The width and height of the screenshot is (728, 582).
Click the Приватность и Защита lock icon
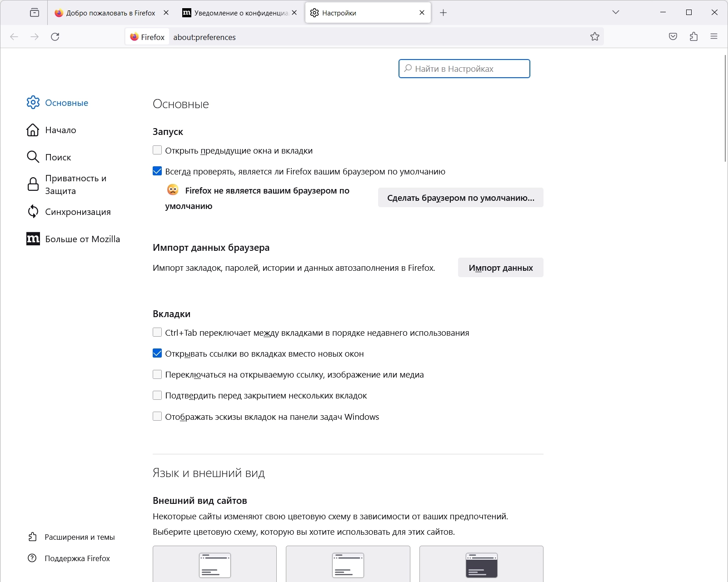(33, 184)
